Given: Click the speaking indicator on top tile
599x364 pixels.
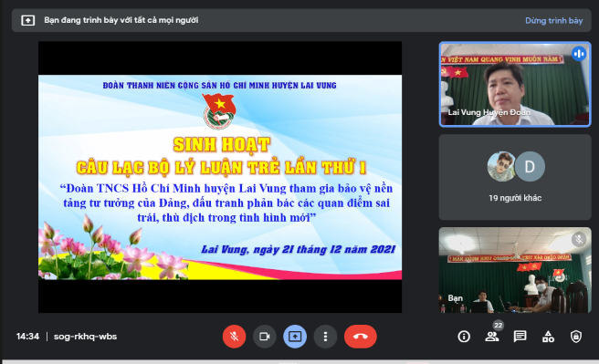Looking at the screenshot, I should point(579,54).
